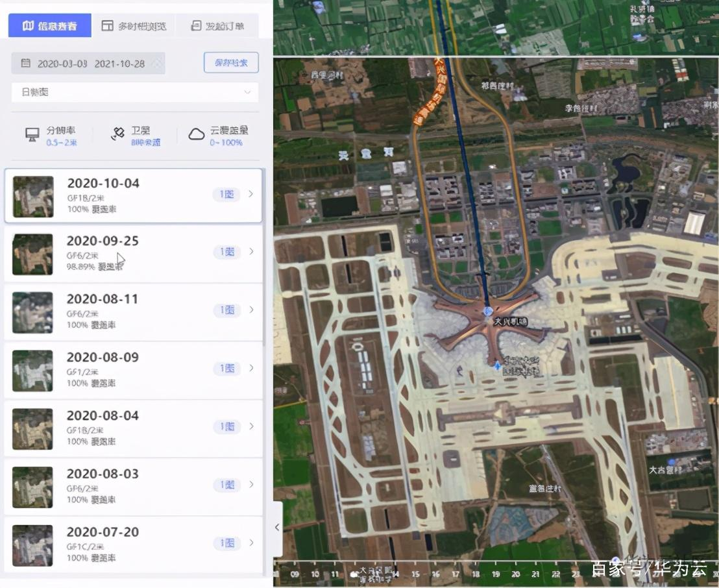This screenshot has width=719, height=588.
Task: Click the date text 2020-08-09
Action: click(103, 358)
